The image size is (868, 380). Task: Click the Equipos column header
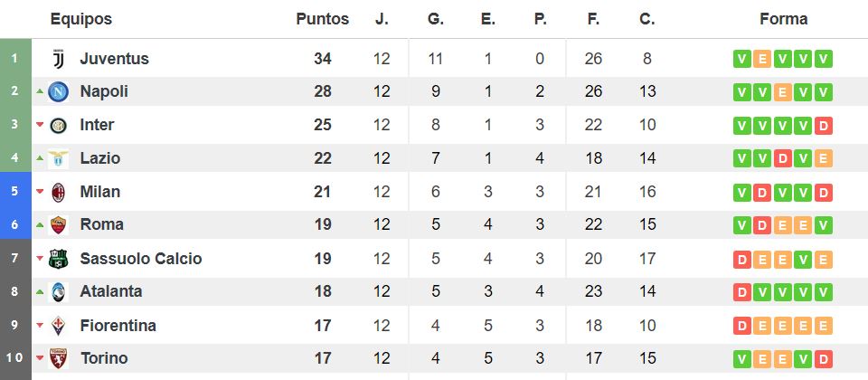click(x=80, y=19)
